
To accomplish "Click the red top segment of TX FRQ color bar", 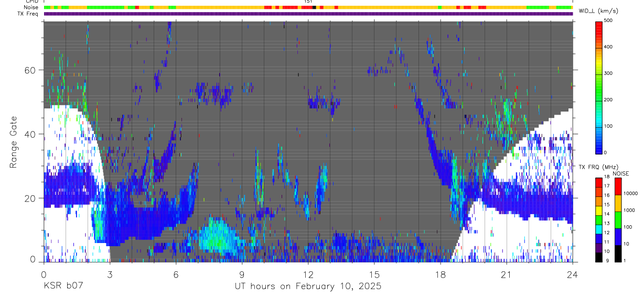I will coord(598,182).
